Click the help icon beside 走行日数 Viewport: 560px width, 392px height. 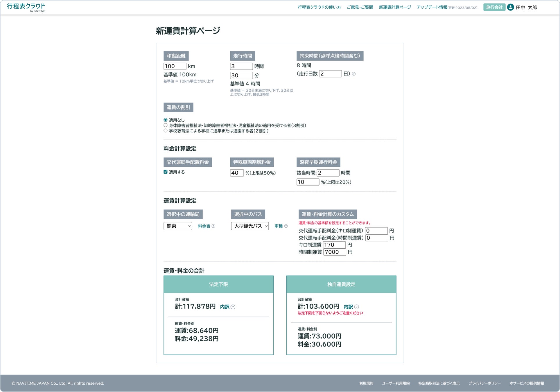click(354, 74)
